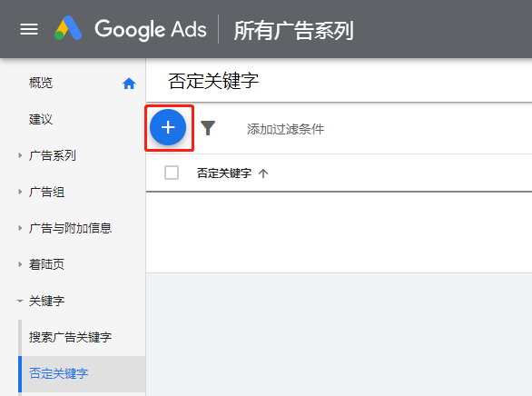This screenshot has width=532, height=396.
Task: Toggle the select-all checkbox in table header
Action: [x=172, y=173]
